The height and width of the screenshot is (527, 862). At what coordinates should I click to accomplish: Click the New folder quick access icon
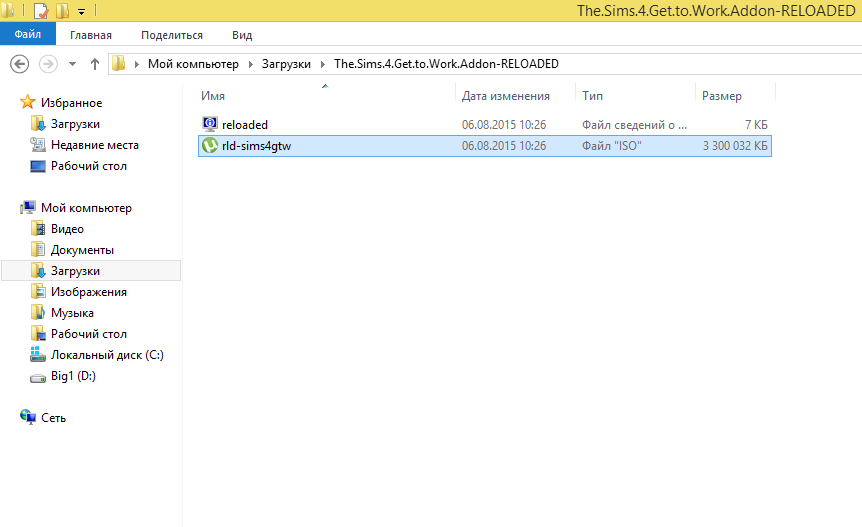tap(62, 11)
